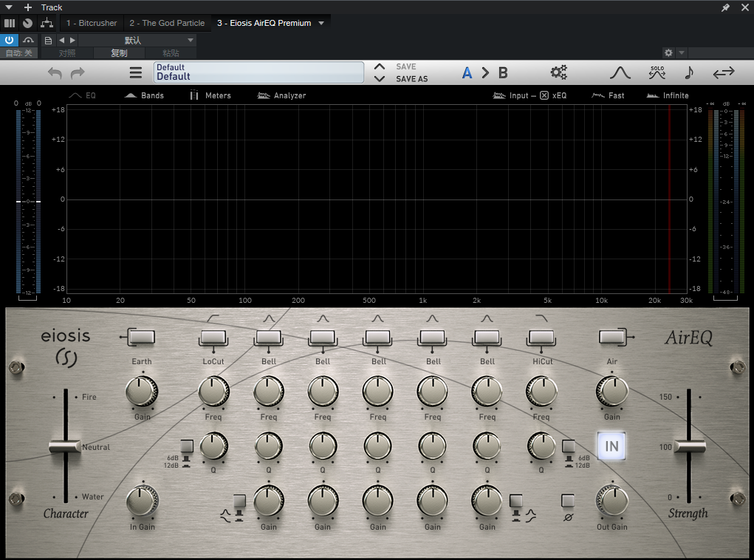
Task: Click the musical note icon
Action: pyautogui.click(x=688, y=72)
